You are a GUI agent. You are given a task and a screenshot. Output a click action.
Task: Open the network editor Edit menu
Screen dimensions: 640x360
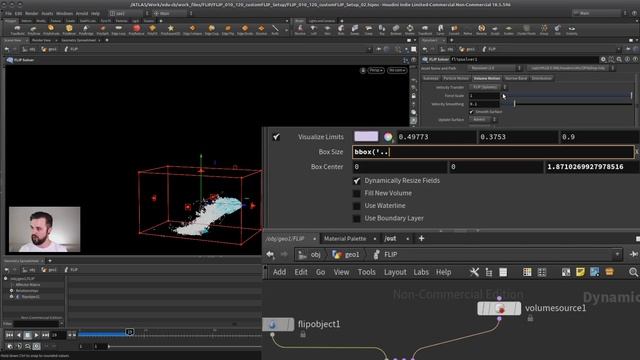point(301,272)
